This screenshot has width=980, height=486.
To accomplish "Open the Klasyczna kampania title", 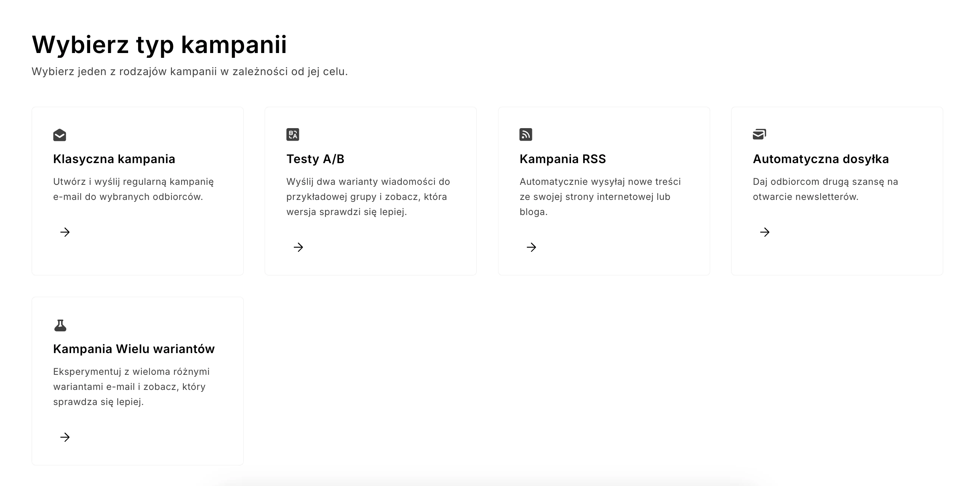I will pos(114,159).
